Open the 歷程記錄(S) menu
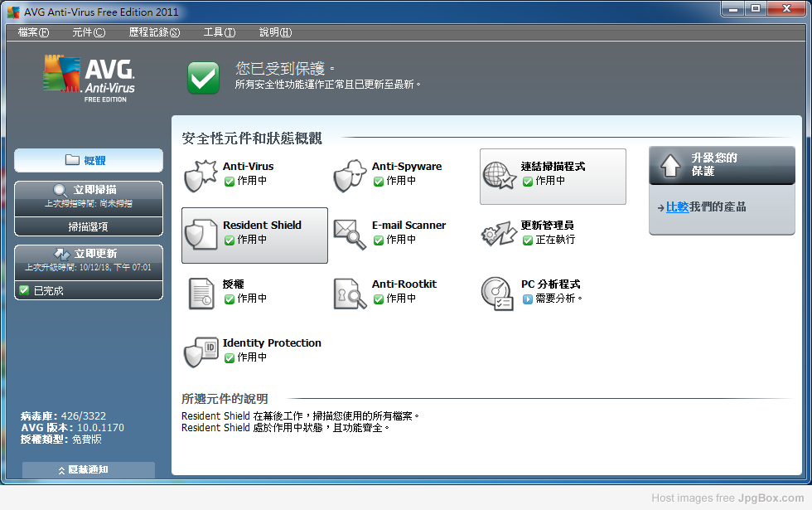Screen dimensions: 812x510 click(154, 32)
